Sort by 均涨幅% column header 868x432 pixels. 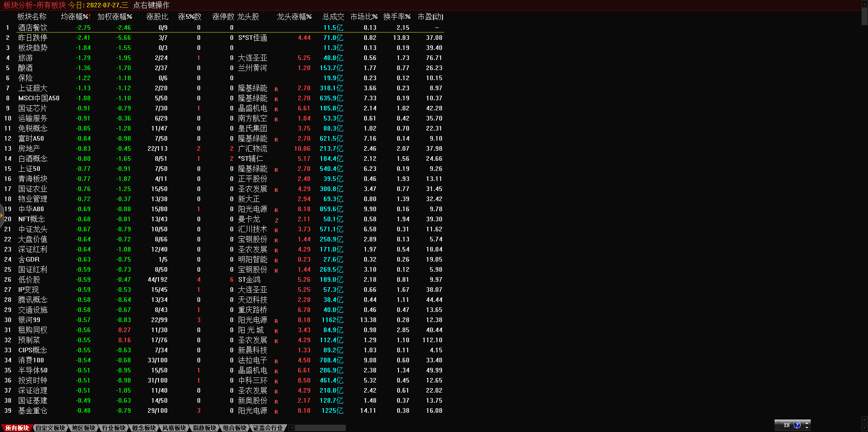click(x=75, y=16)
